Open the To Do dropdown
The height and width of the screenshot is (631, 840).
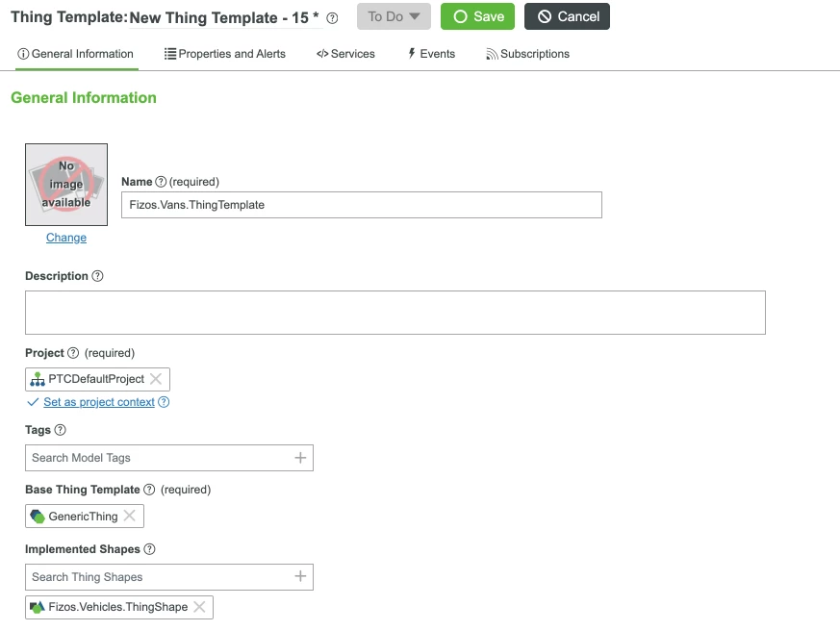click(394, 16)
